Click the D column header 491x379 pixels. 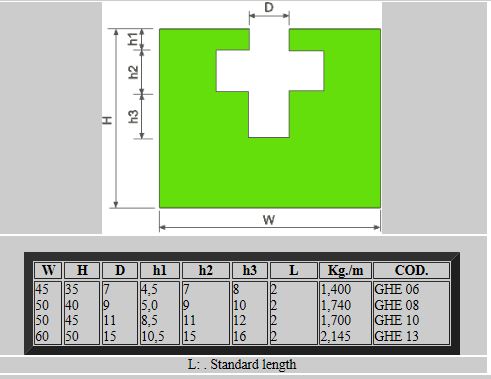point(120,270)
